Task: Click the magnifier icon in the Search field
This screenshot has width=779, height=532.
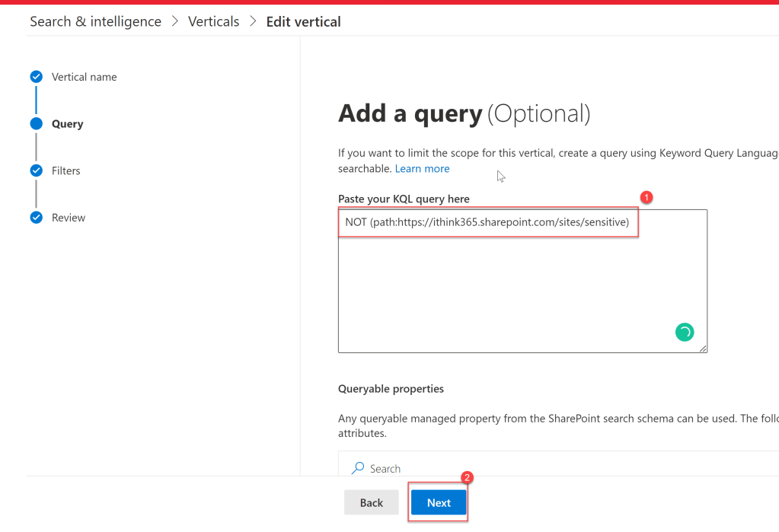Action: click(x=357, y=468)
